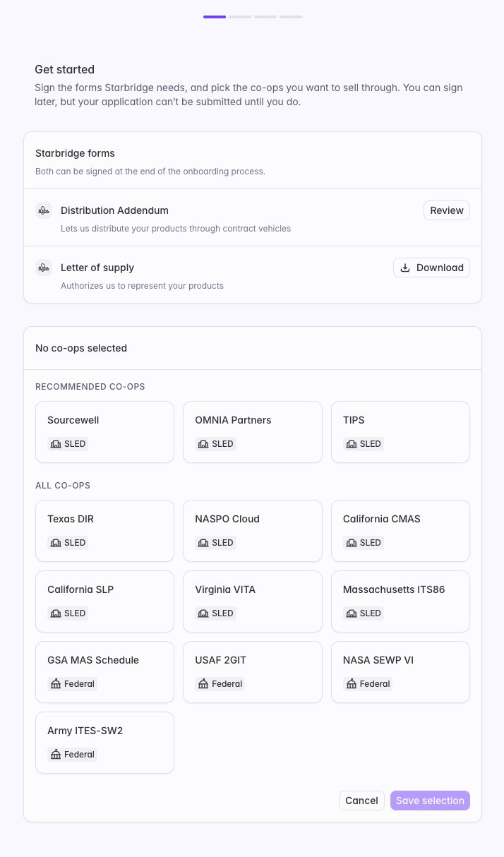Click the 'Get started' heading
The height and width of the screenshot is (857, 504).
pos(64,69)
